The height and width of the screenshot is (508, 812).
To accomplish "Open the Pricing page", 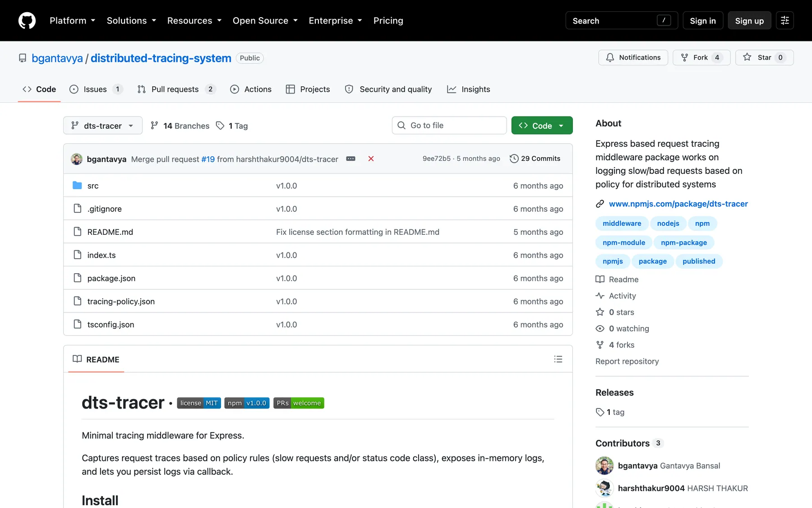I will coord(388,21).
